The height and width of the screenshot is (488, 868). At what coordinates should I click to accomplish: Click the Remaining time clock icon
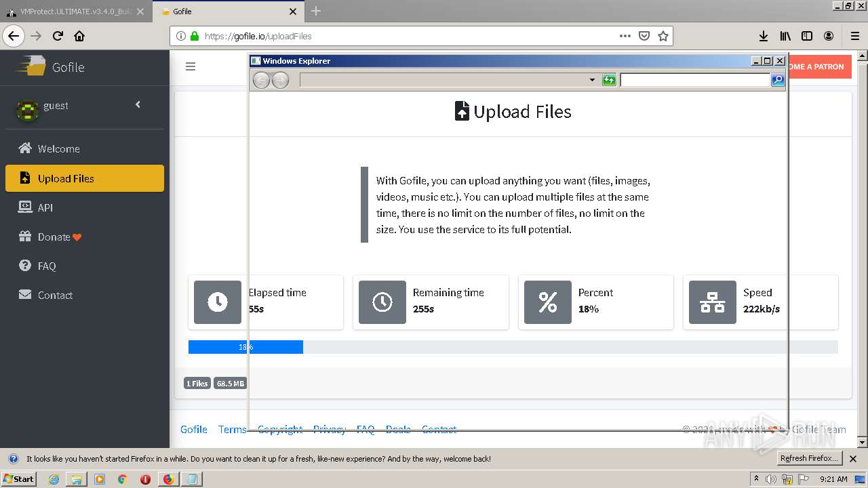382,302
